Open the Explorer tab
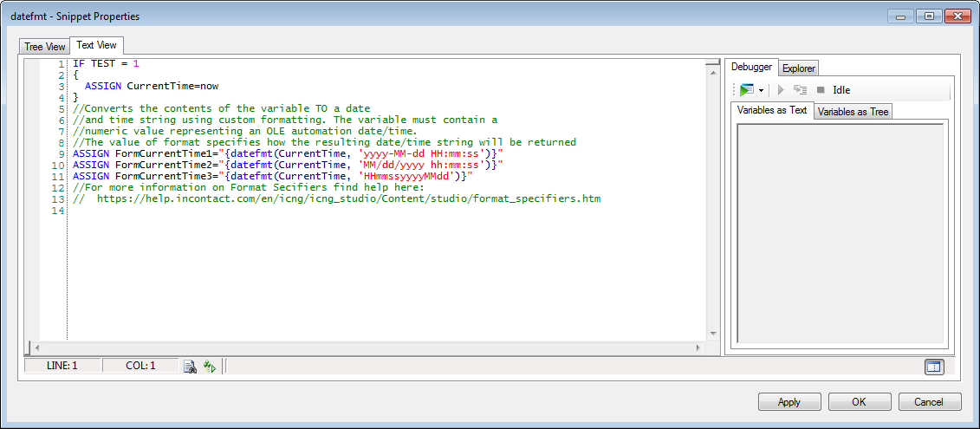This screenshot has height=429, width=980. 798,68
